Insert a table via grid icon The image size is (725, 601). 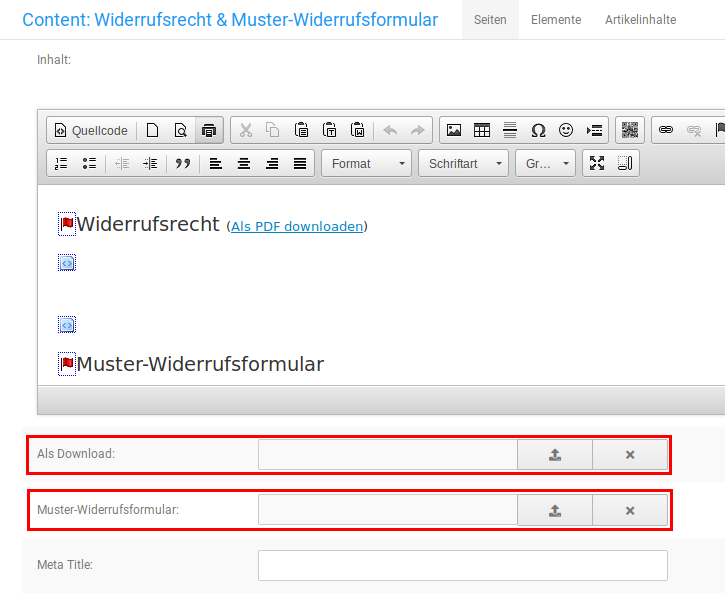[482, 130]
